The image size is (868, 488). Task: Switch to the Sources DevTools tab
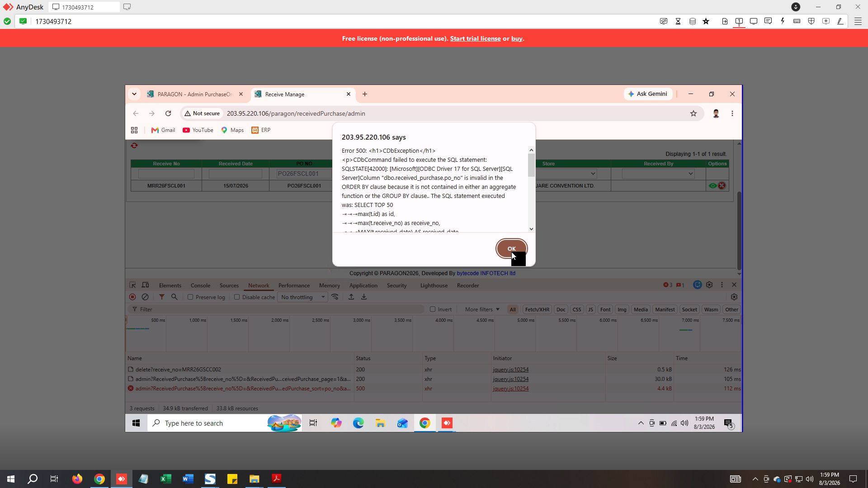pyautogui.click(x=229, y=286)
